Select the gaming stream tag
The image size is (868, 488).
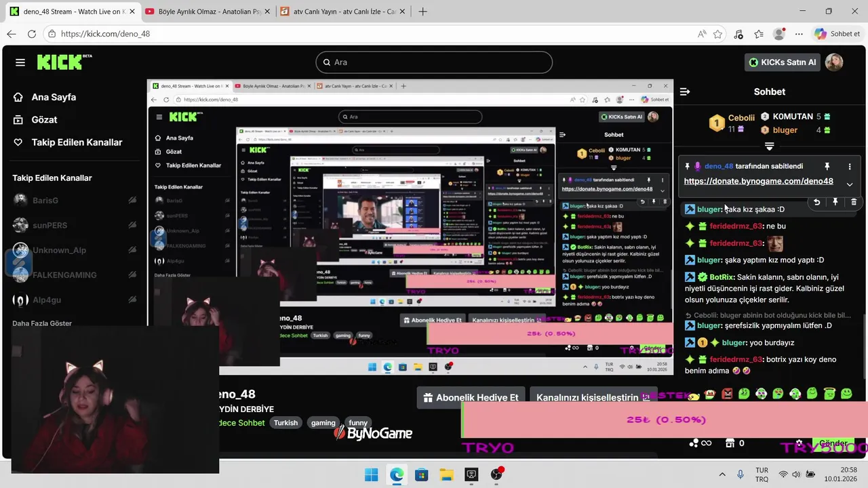pos(323,423)
